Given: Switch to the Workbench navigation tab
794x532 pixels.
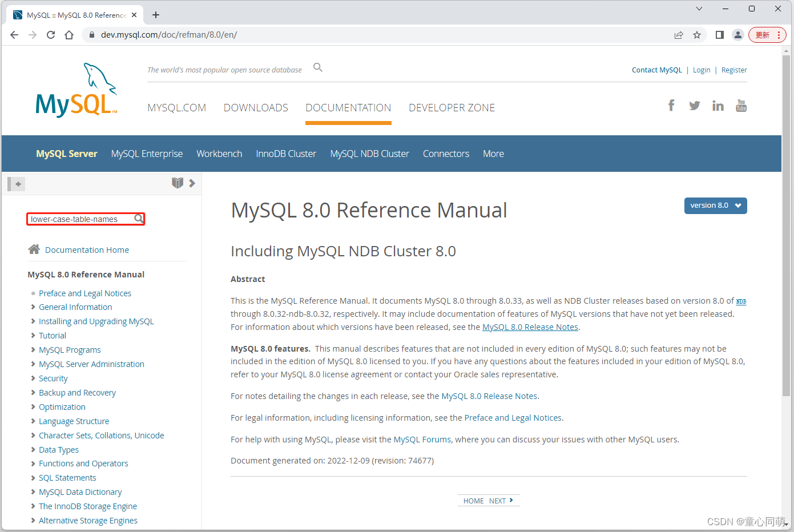Looking at the screenshot, I should coord(219,153).
